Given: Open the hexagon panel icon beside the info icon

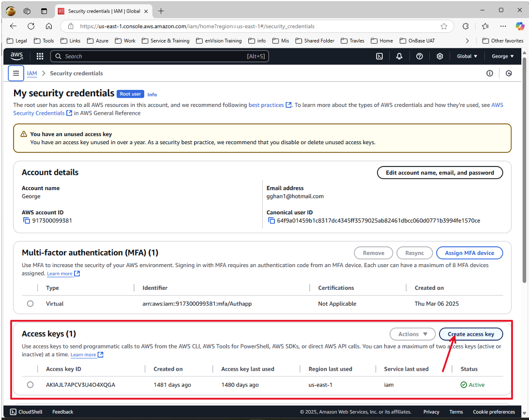Looking at the screenshot, I should click(509, 73).
